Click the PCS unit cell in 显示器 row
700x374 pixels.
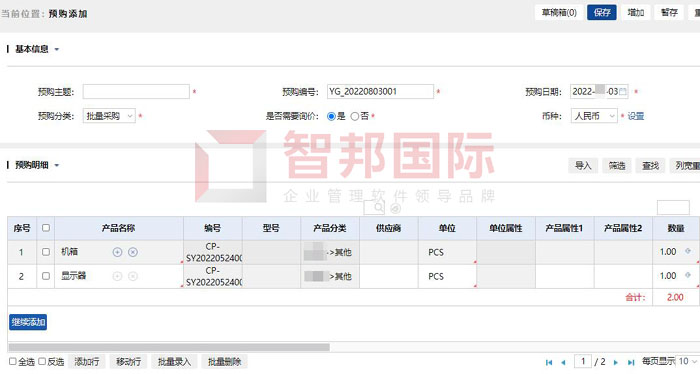(x=447, y=276)
